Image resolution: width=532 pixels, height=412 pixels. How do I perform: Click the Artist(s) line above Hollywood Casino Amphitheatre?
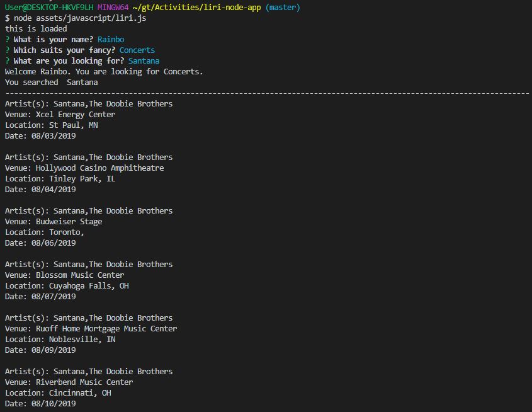[89, 157]
